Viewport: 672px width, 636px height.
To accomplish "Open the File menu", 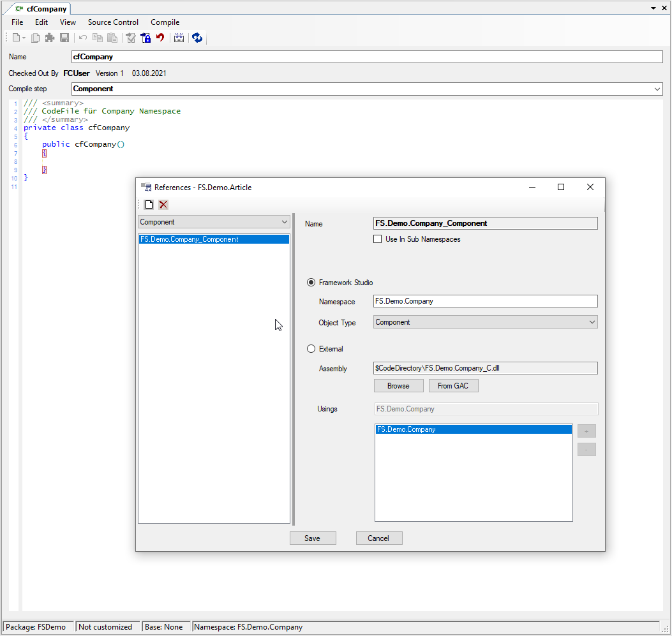I will coord(17,22).
